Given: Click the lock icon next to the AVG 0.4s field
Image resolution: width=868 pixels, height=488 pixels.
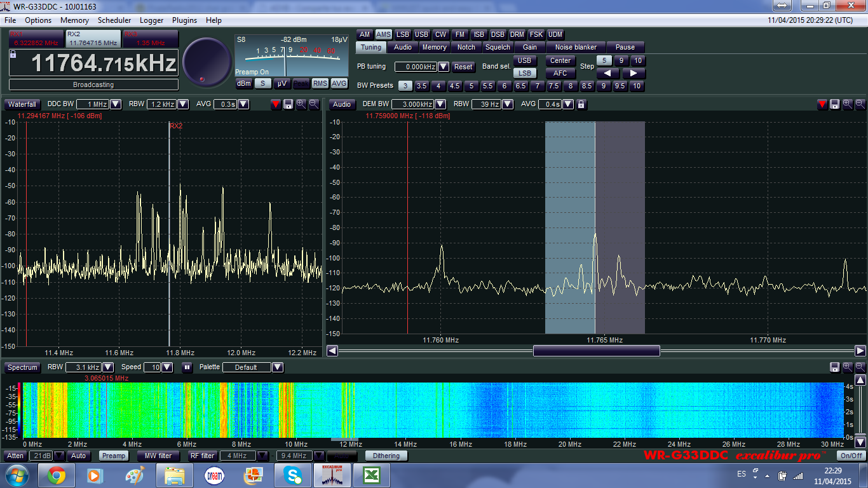Looking at the screenshot, I should click(x=581, y=104).
